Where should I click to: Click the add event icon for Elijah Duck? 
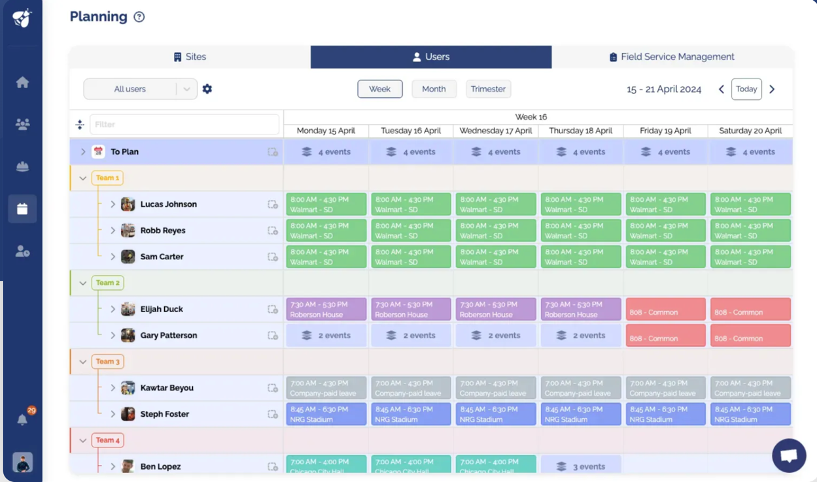pos(272,309)
